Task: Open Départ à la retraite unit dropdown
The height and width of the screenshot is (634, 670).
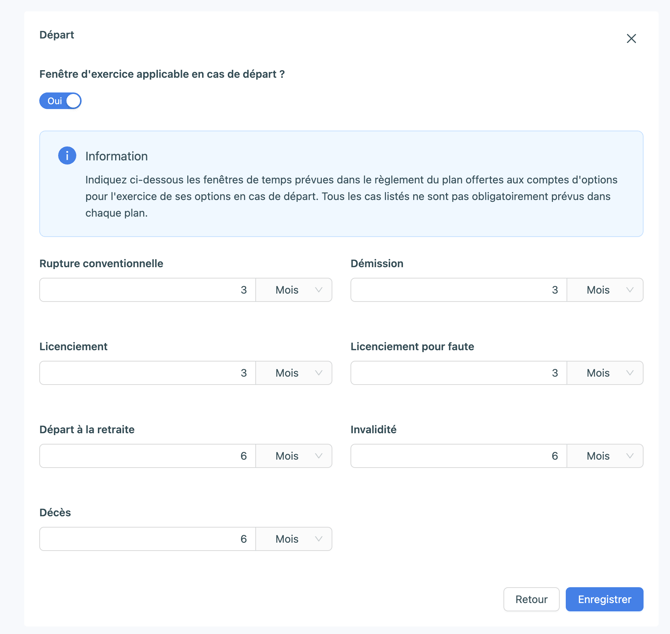Action: [294, 456]
